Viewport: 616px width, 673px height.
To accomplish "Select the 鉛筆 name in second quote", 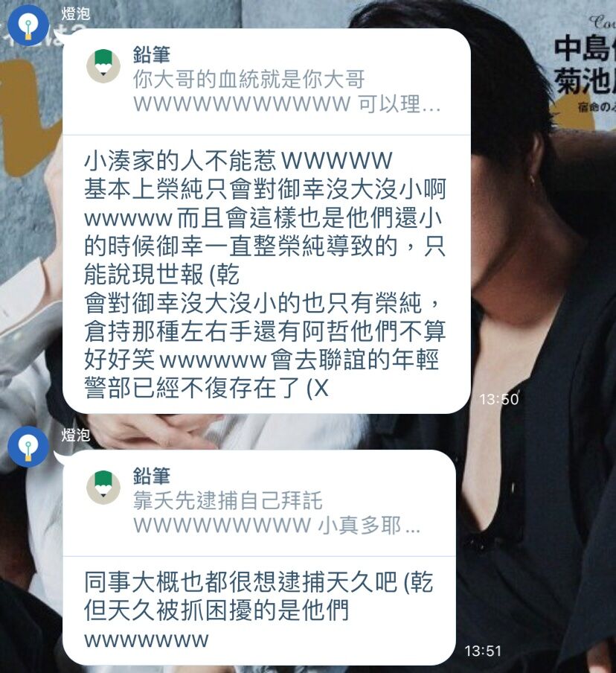I will (152, 476).
